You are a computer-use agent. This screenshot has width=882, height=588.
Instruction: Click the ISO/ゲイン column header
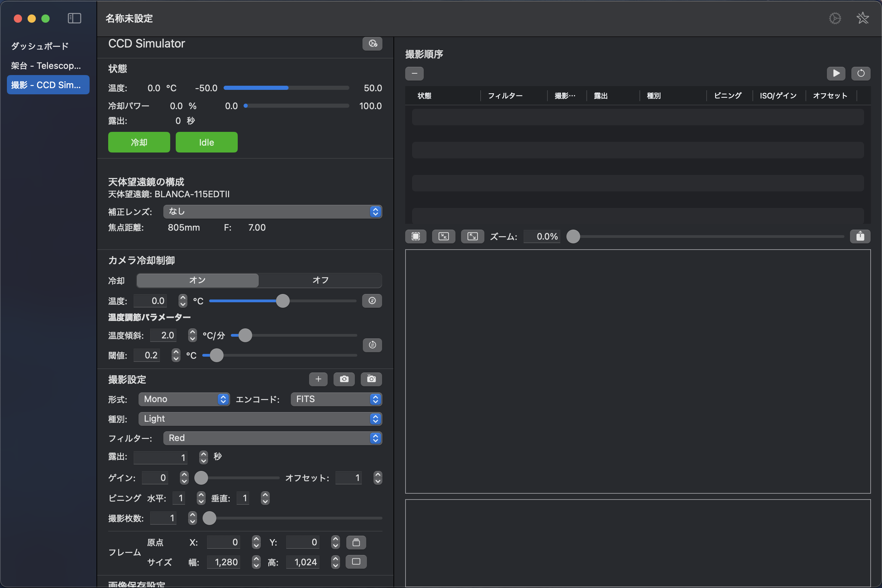(x=778, y=96)
